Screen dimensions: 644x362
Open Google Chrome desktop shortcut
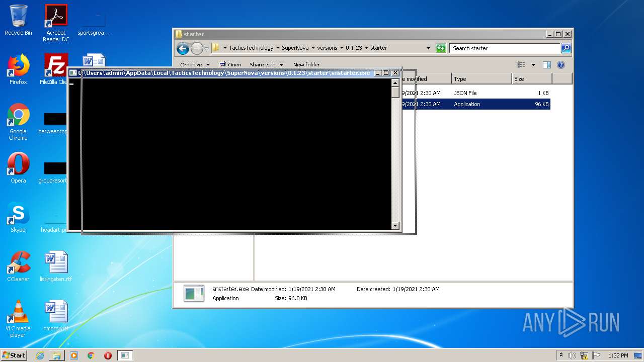pyautogui.click(x=18, y=122)
